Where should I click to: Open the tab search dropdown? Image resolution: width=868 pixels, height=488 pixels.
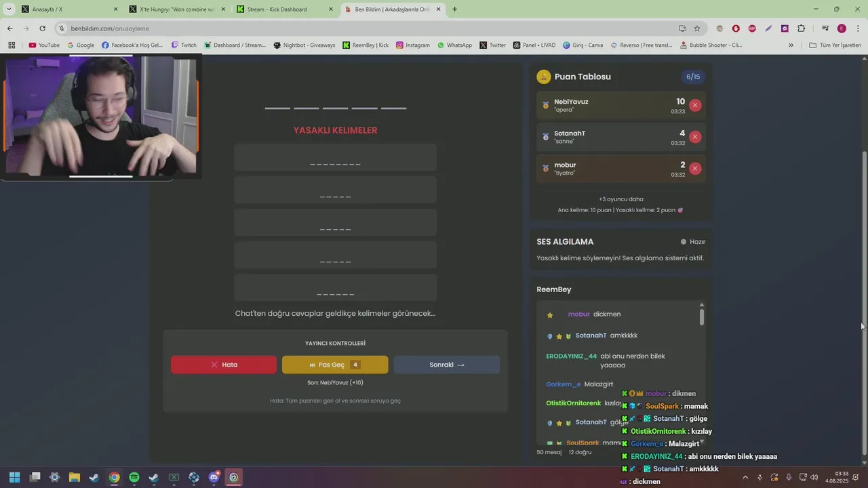8,9
